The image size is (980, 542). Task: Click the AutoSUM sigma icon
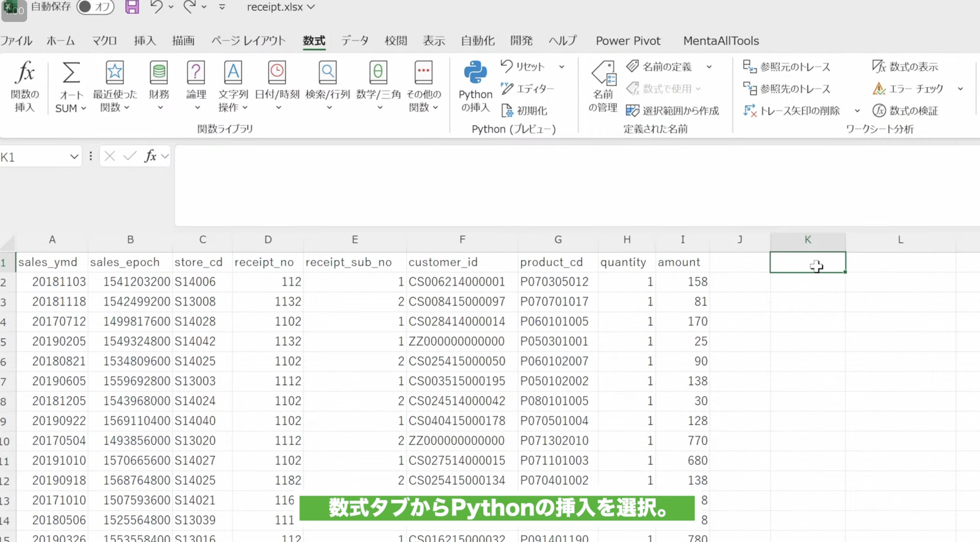click(x=71, y=72)
